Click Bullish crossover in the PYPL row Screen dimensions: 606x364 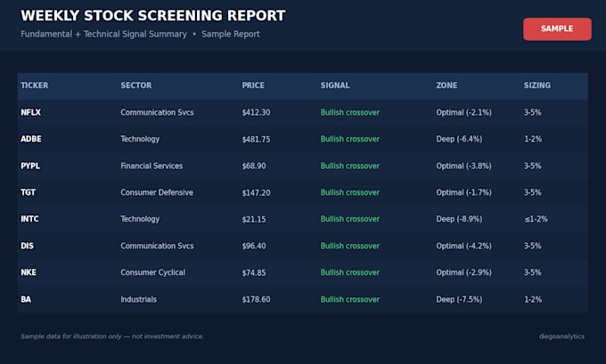click(x=350, y=166)
